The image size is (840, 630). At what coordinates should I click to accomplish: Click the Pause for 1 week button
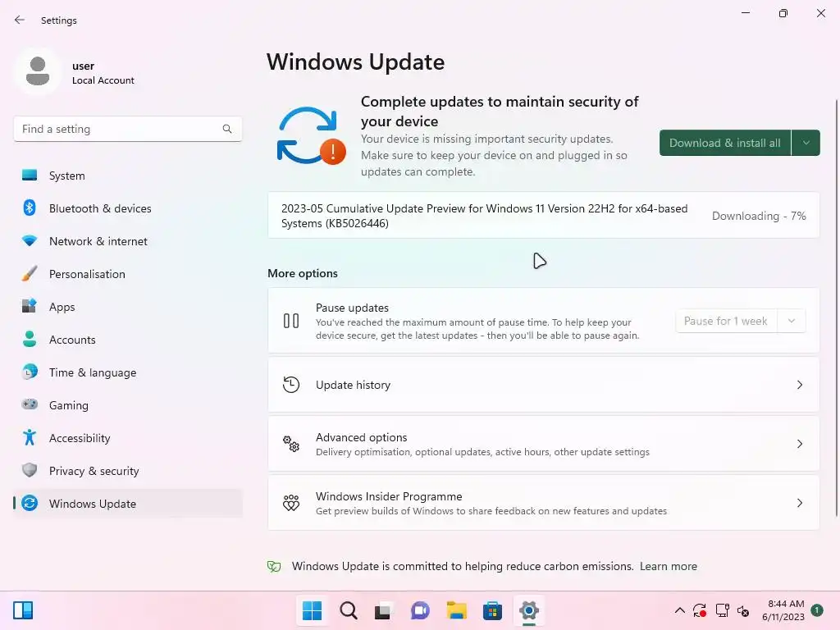pos(726,321)
